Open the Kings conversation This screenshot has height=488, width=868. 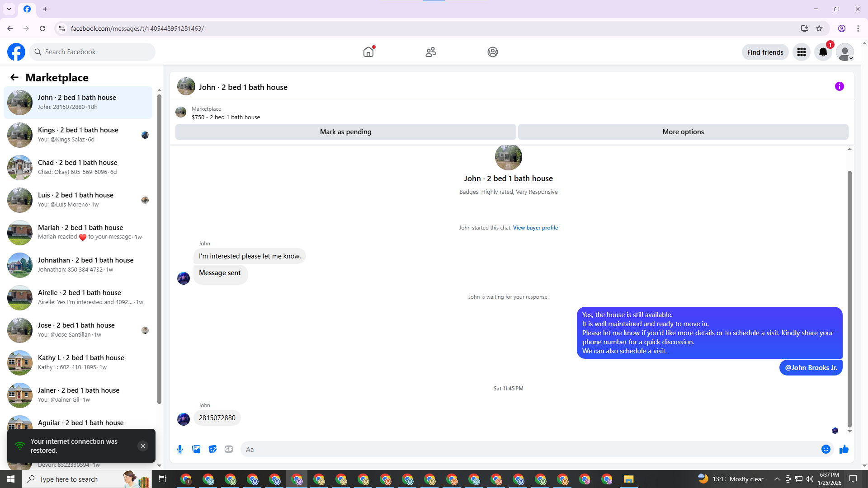pos(78,135)
